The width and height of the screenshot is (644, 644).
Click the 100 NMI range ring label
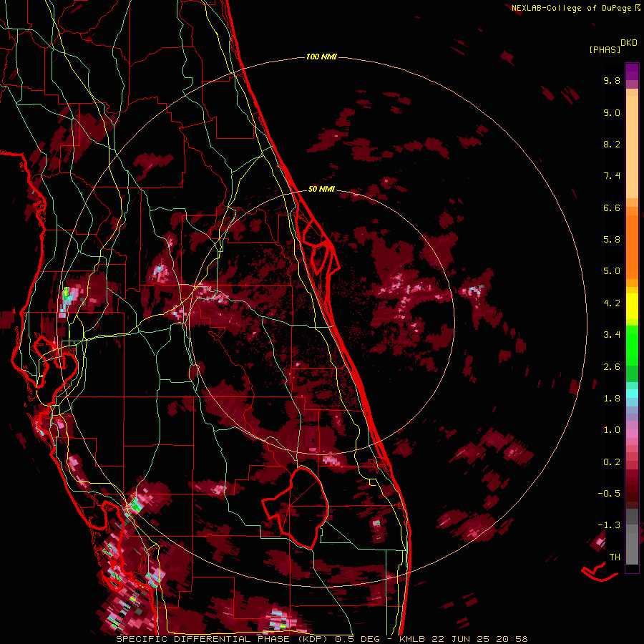(321, 57)
